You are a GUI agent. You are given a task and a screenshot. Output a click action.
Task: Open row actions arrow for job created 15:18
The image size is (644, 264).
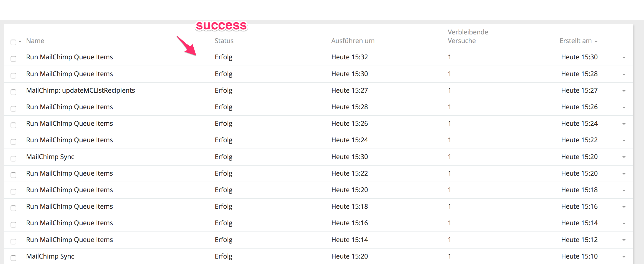coord(624,191)
